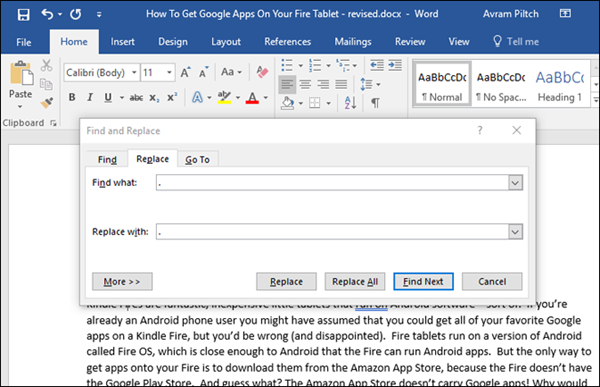Select the Format Painter brush icon
This screenshot has height=387, width=600.
[47, 103]
